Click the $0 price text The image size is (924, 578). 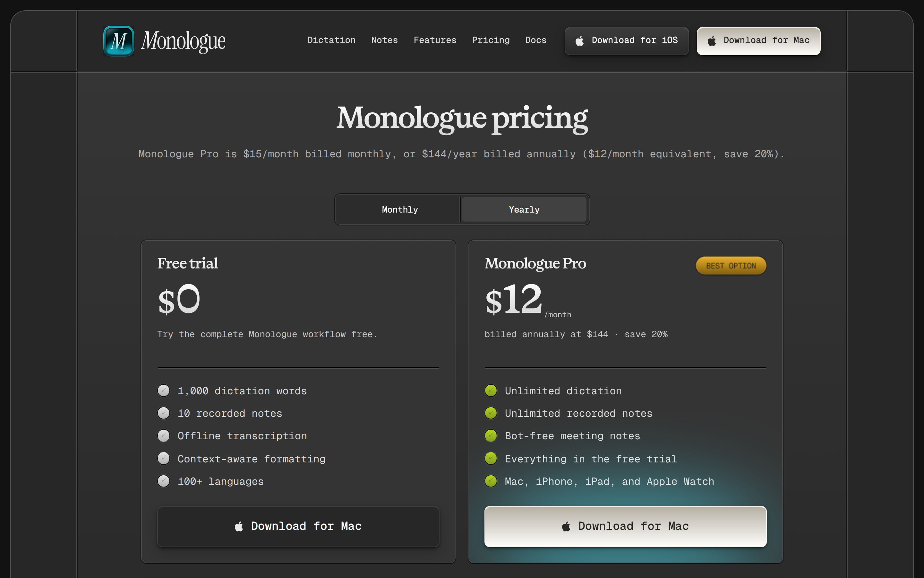[x=179, y=300]
